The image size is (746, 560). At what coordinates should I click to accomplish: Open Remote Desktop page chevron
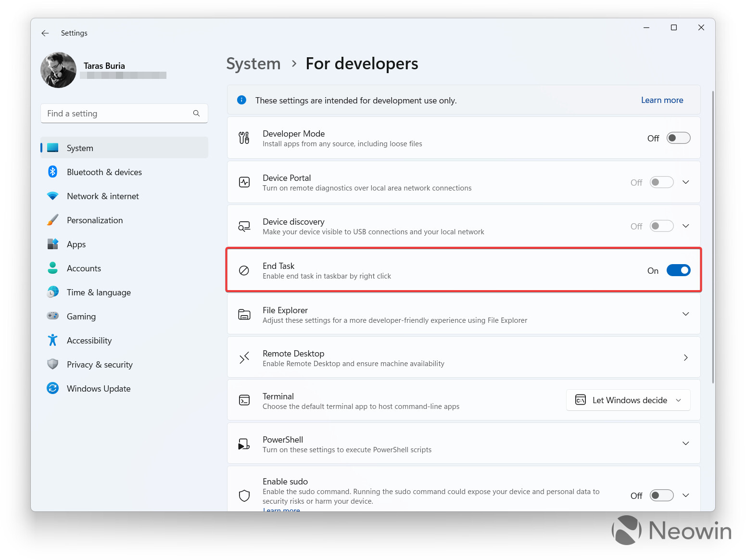[686, 357]
